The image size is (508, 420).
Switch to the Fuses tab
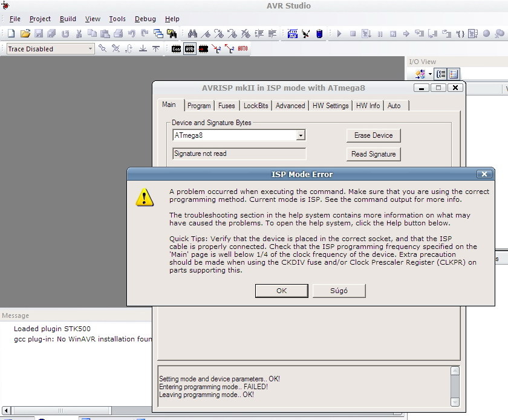tap(226, 106)
